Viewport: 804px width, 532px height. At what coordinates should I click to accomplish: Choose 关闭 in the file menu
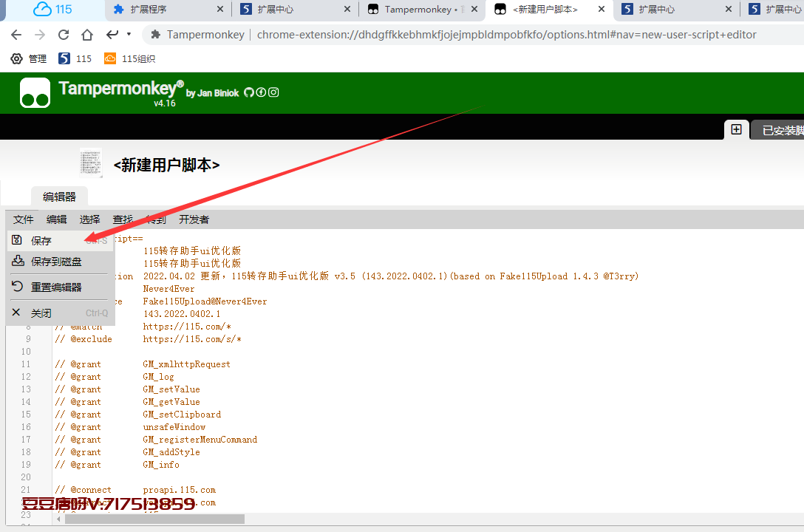point(41,313)
